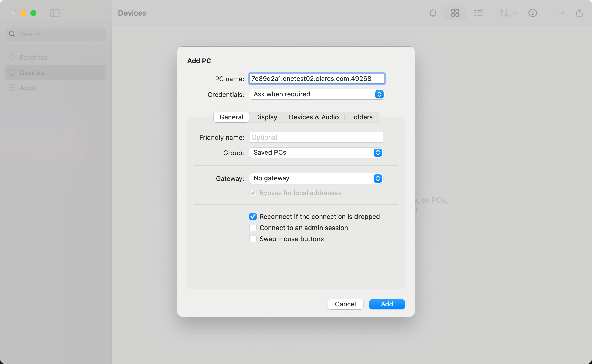Click the refresh icon

[579, 13]
